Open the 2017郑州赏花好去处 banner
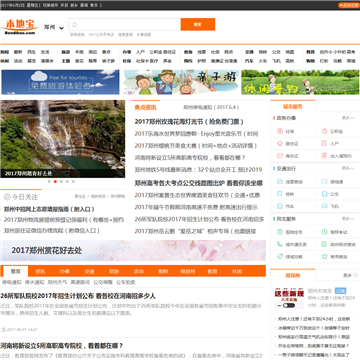The height and width of the screenshot is (360, 360). pyautogui.click(x=133, y=250)
